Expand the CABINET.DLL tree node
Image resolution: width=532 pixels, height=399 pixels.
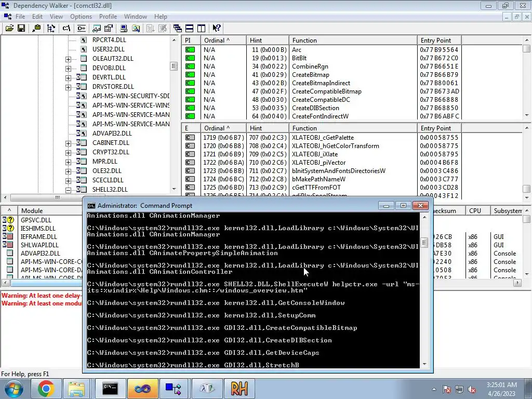[x=68, y=143]
